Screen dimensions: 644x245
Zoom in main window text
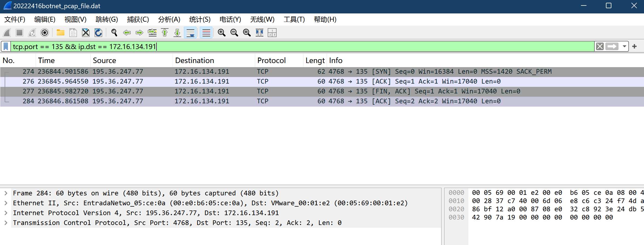click(x=221, y=33)
